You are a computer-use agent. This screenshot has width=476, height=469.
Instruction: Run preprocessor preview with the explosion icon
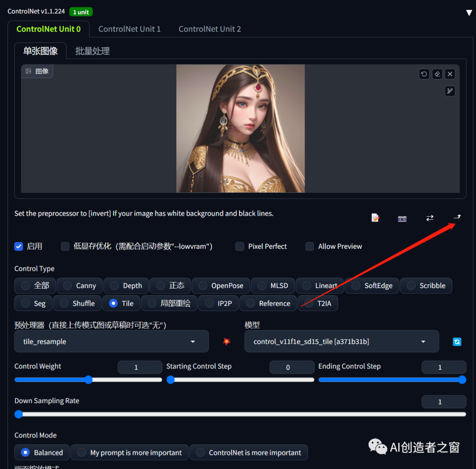click(x=226, y=341)
